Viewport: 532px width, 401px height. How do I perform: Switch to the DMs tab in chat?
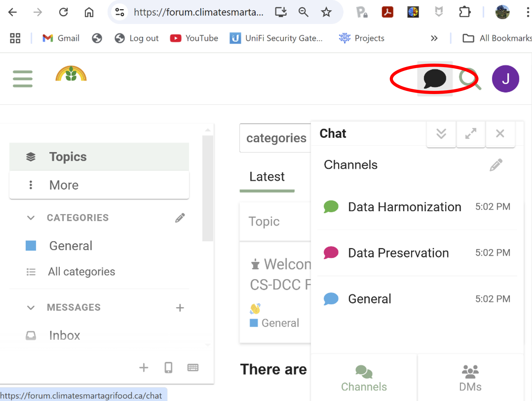pos(470,378)
